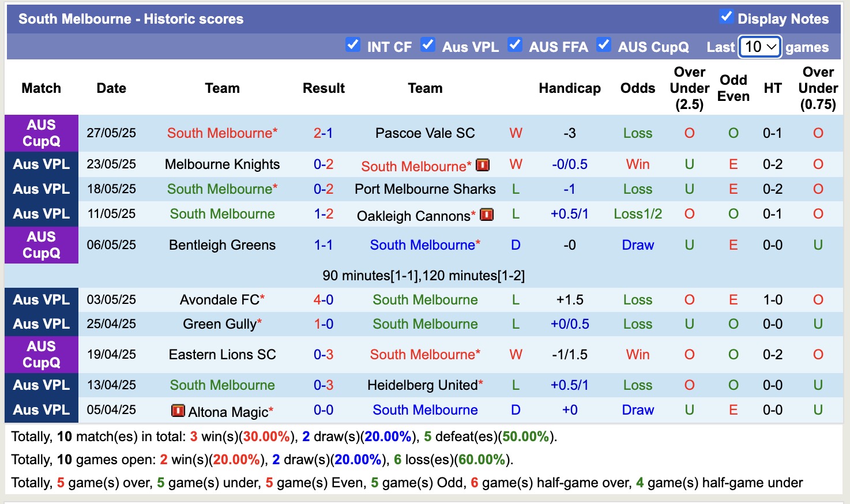
Task: Click Green Gully team name
Action: point(218,324)
